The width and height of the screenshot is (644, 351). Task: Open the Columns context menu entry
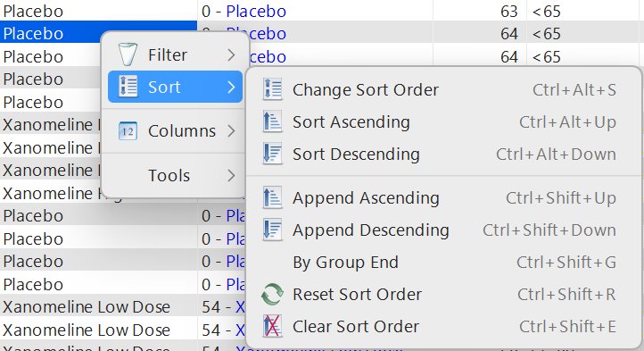(176, 131)
